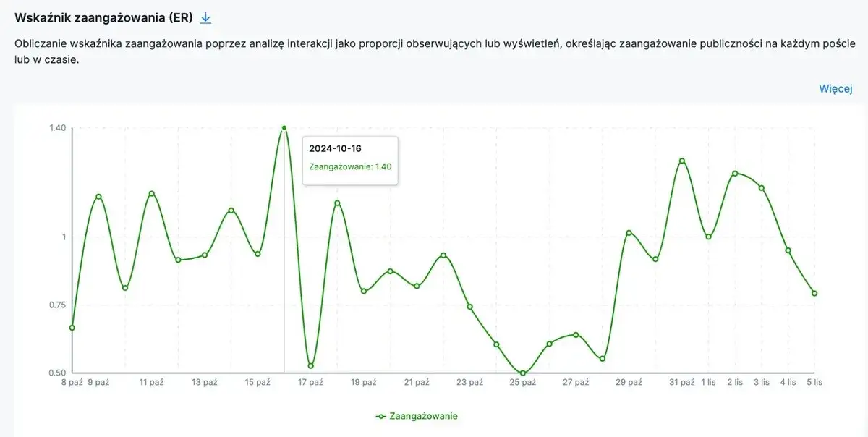The image size is (868, 437).
Task: Click the download icon beside the ER title
Action: 205,18
